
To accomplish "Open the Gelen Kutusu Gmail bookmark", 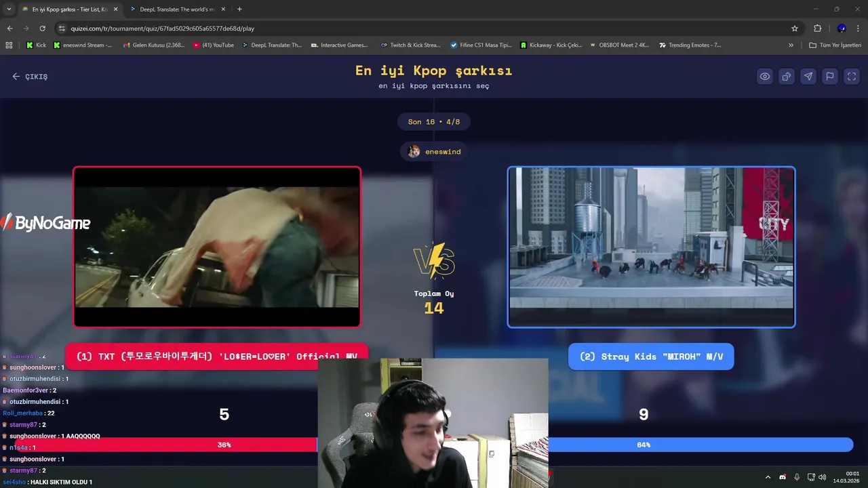I will click(x=154, y=45).
